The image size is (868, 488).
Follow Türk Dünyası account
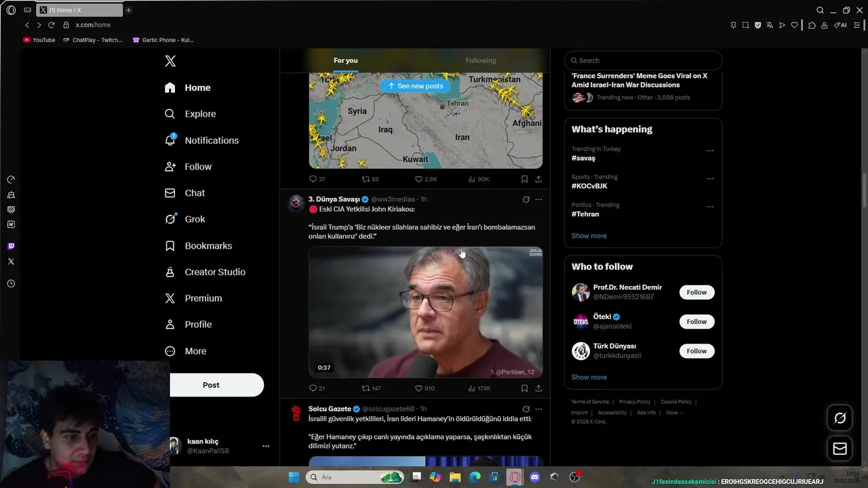(x=696, y=351)
